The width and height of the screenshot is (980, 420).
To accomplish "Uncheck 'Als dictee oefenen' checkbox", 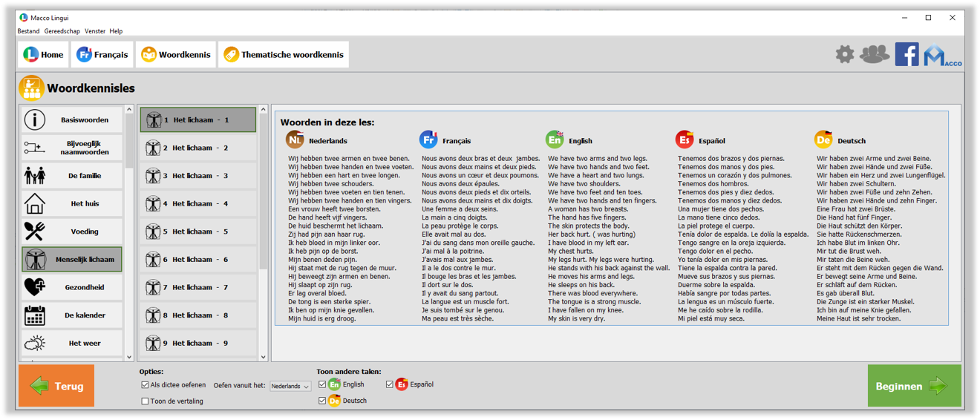I will point(145,385).
